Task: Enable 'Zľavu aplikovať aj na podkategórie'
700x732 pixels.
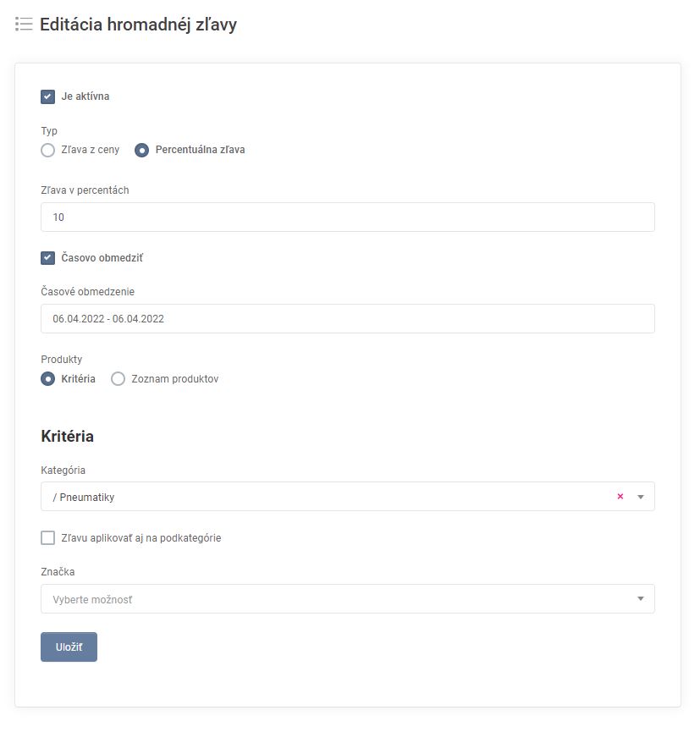Action: point(48,537)
